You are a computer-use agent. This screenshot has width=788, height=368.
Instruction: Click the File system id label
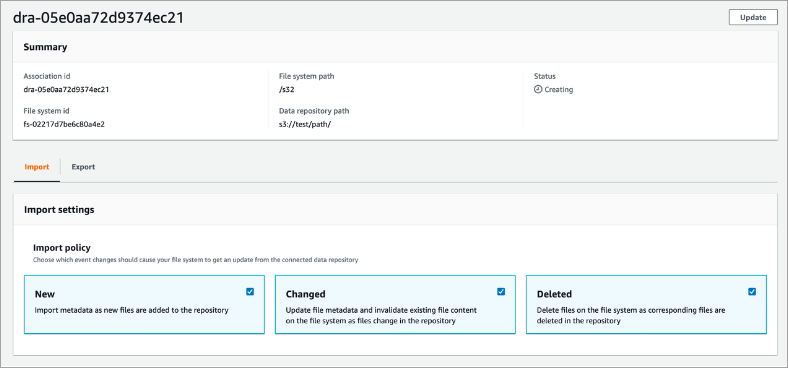pos(46,111)
